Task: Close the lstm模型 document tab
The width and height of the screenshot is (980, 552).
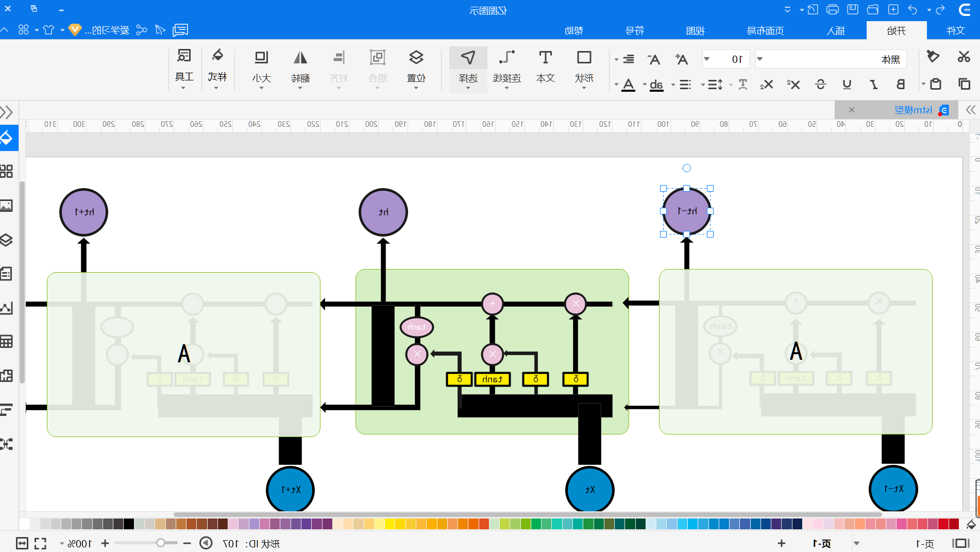Action: click(x=852, y=110)
